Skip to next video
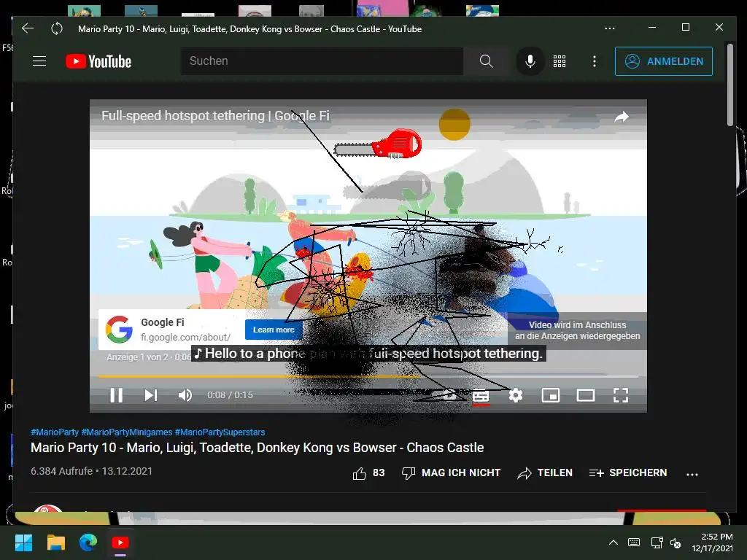 [150, 395]
